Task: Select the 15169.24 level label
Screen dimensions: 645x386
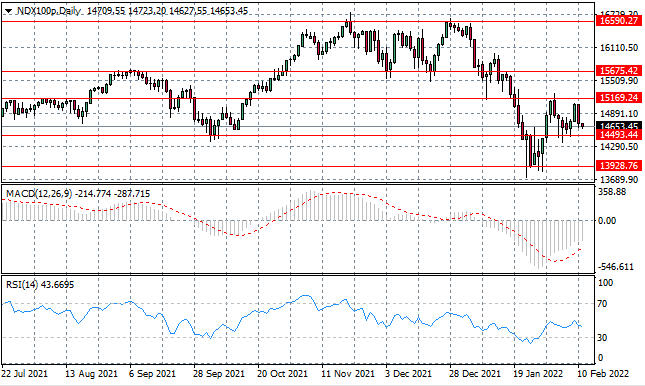Action: [618, 98]
